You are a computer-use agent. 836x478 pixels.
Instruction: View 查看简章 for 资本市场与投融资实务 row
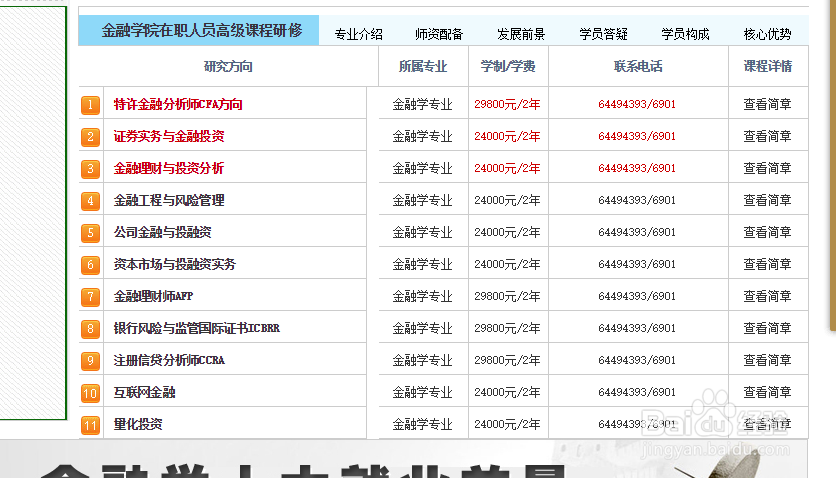(x=767, y=264)
